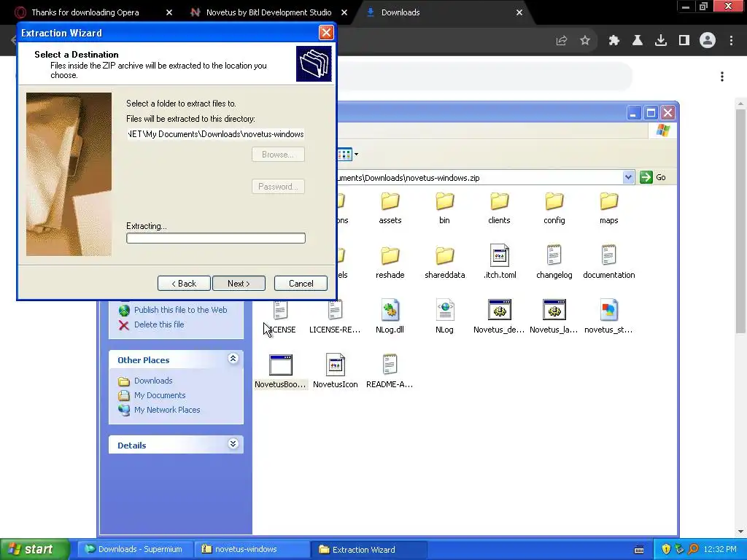The width and height of the screenshot is (747, 560).
Task: Click the extraction progress bar
Action: click(x=216, y=238)
